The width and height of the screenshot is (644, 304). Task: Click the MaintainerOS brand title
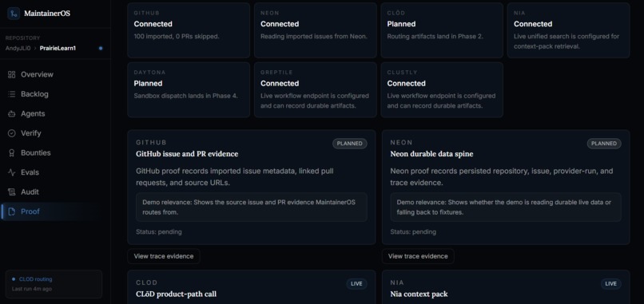[x=47, y=14]
